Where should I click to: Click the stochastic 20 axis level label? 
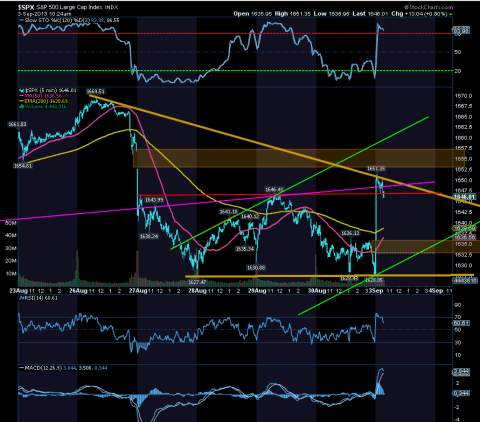coord(457,71)
